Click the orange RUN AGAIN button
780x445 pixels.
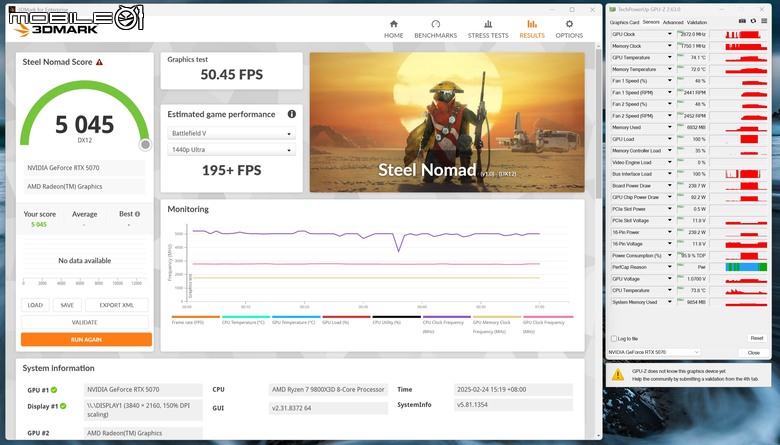86,340
